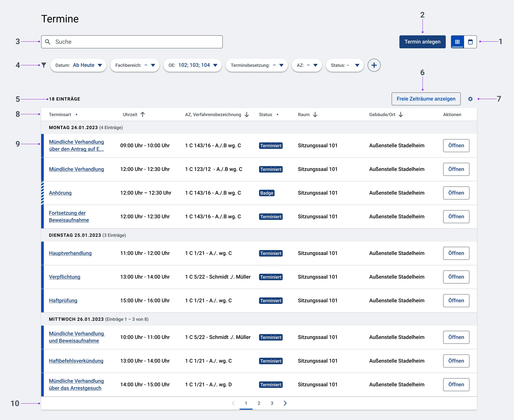
Task: Open the Hauptverhandlung appointment link
Action: coord(70,253)
